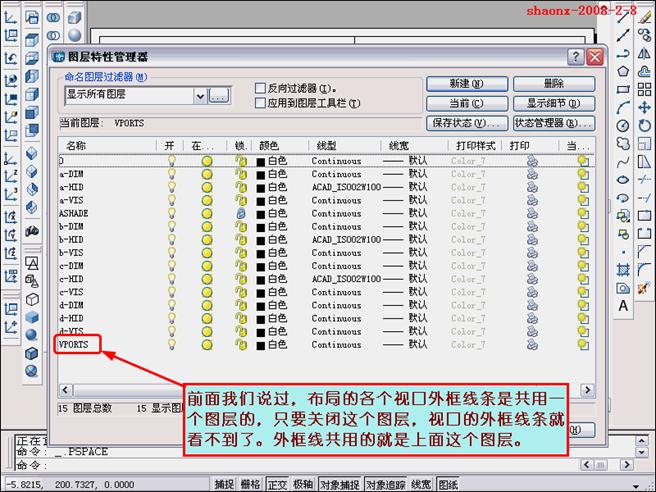The image size is (656, 492).
Task: Toggle 对象捕捉 in status bar
Action: point(340,484)
